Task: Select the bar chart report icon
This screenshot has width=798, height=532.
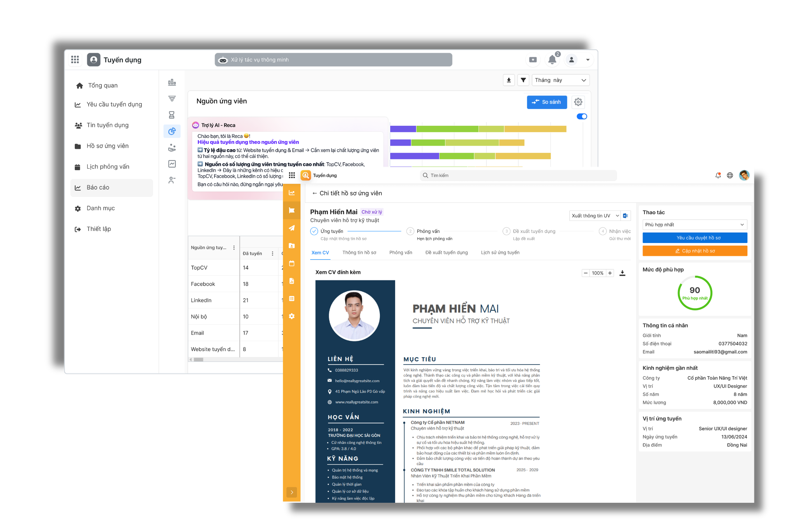Action: 172,82
